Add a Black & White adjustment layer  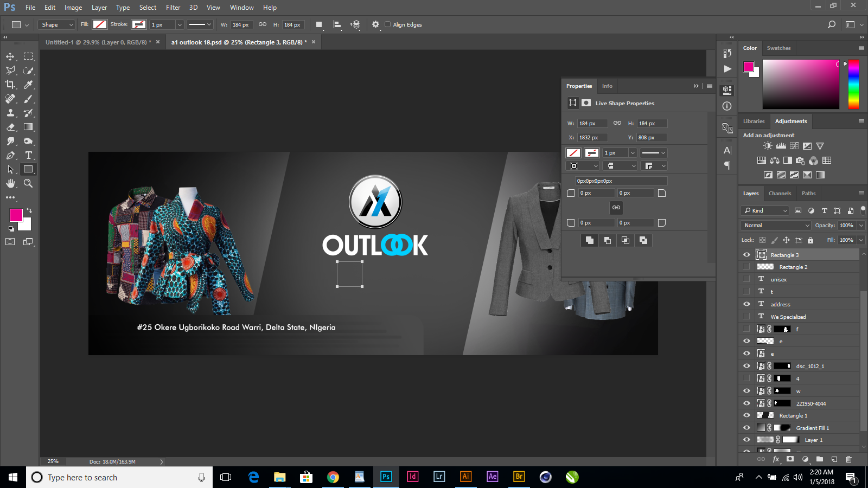pos(787,160)
